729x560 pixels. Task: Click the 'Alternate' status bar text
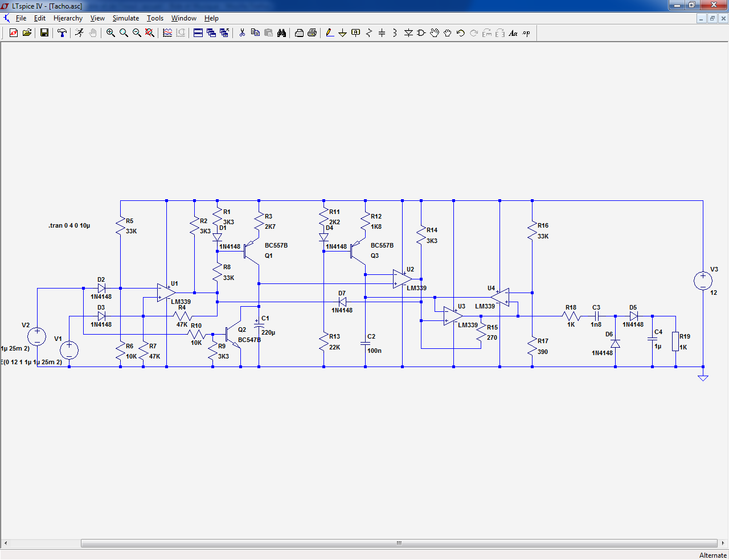(713, 555)
